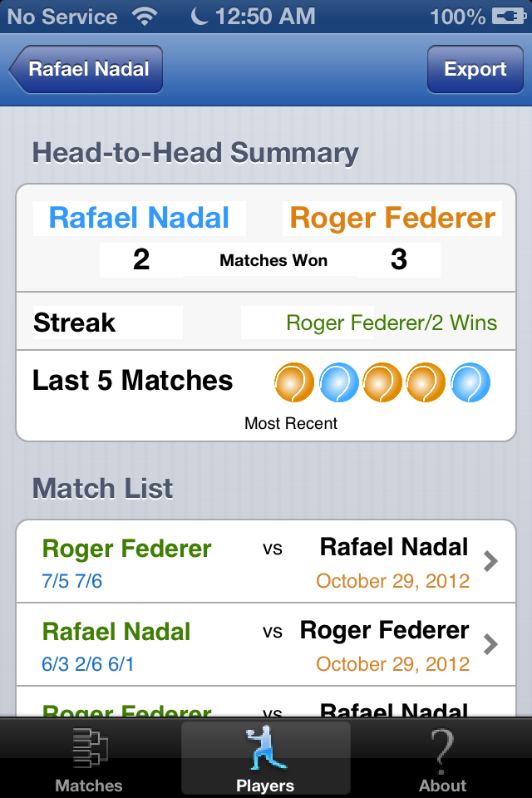This screenshot has width=532, height=798.
Task: Tap the fourth tennis ball icon (orange)
Action: [x=426, y=383]
